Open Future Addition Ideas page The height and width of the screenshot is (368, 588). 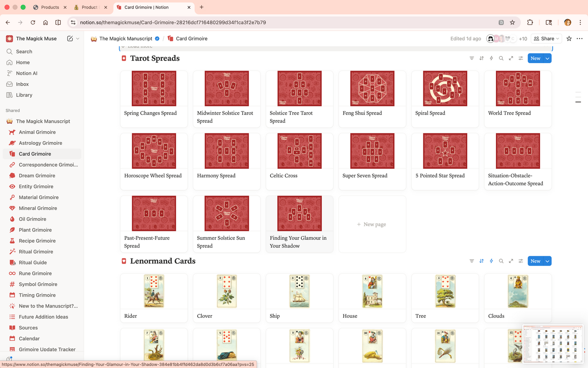tap(42, 317)
